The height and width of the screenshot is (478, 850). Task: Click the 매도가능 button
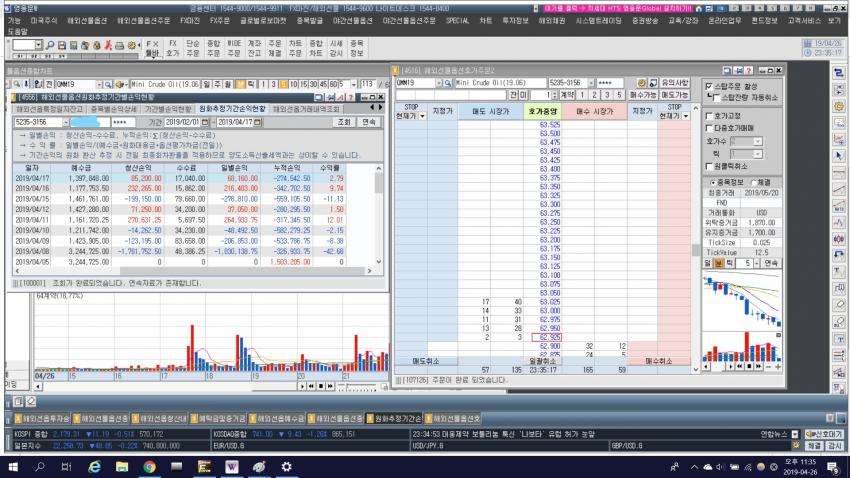click(674, 95)
